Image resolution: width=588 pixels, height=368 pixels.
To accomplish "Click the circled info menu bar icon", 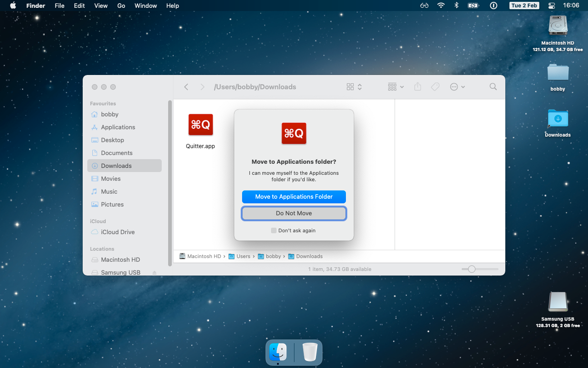I will click(x=493, y=6).
